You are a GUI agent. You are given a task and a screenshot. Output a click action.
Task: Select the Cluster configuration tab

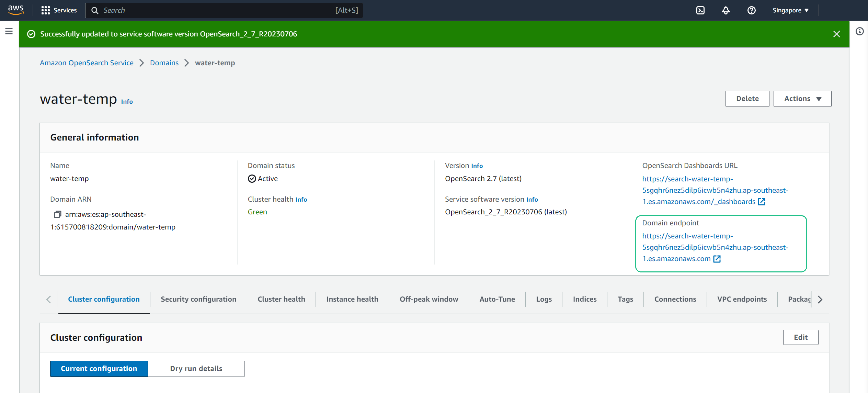tap(104, 299)
